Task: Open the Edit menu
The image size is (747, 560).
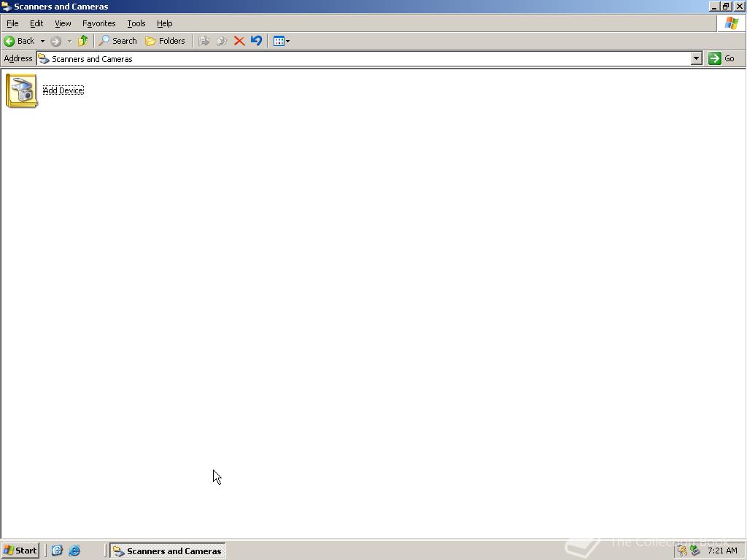Action: pyautogui.click(x=36, y=23)
